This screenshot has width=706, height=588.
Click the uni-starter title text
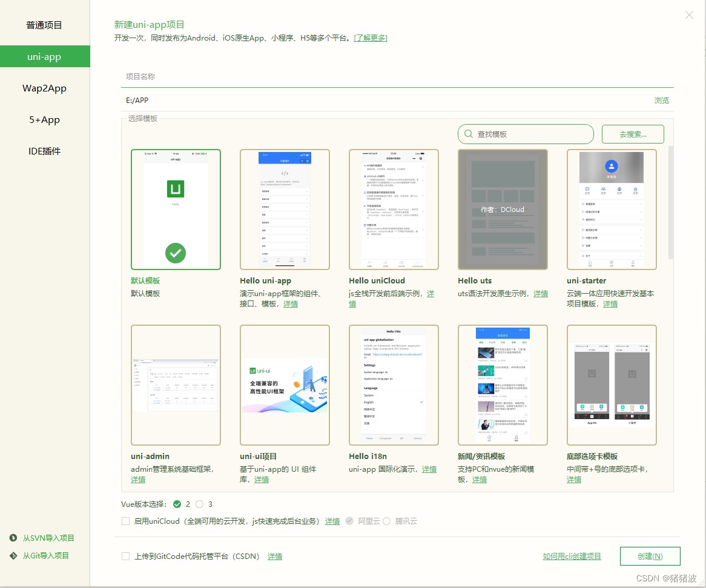coord(586,280)
